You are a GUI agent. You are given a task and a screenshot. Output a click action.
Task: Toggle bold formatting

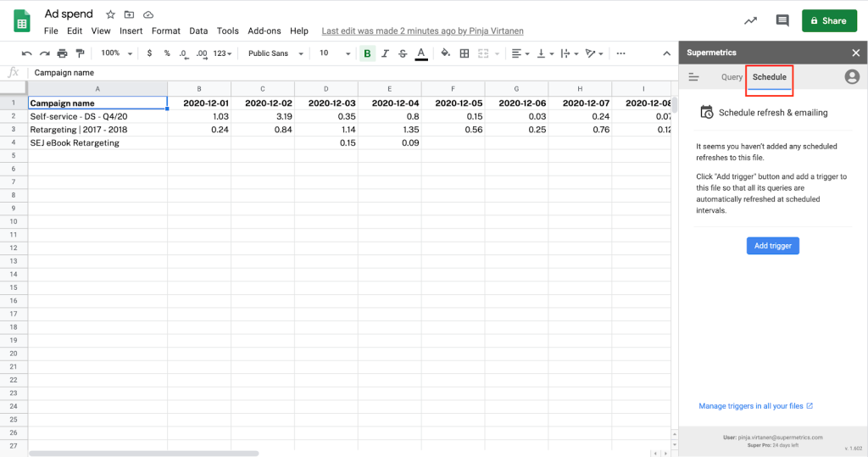pyautogui.click(x=367, y=53)
